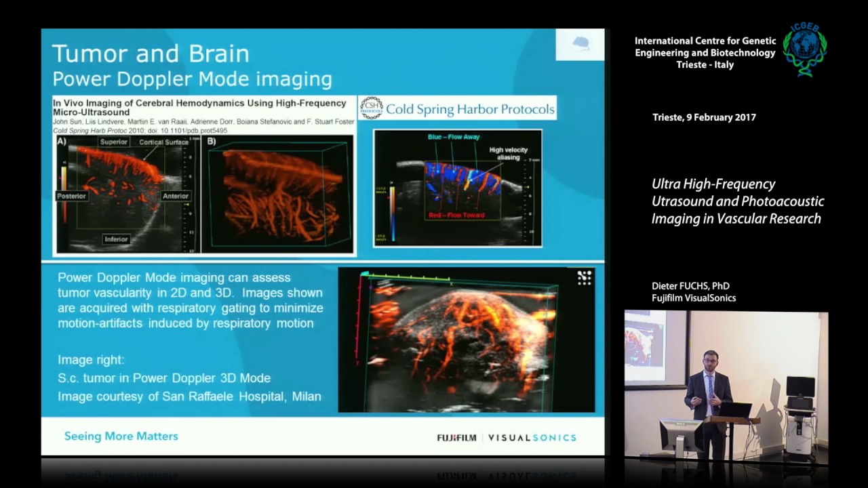
Task: Click the FUJIFILM logo text
Action: click(456, 438)
